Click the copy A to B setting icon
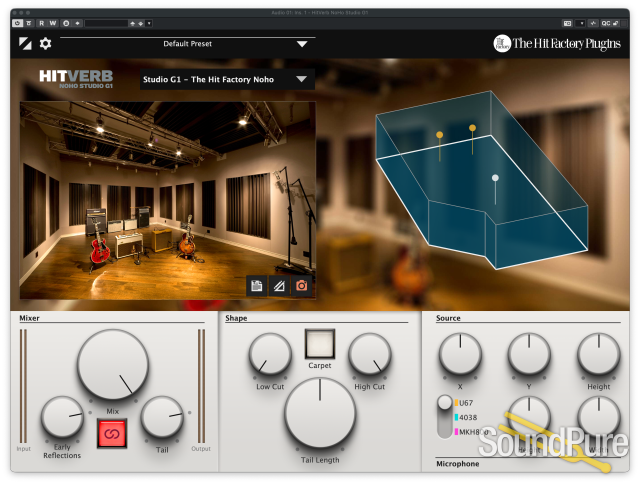The width and height of the screenshot is (640, 484). [77, 23]
